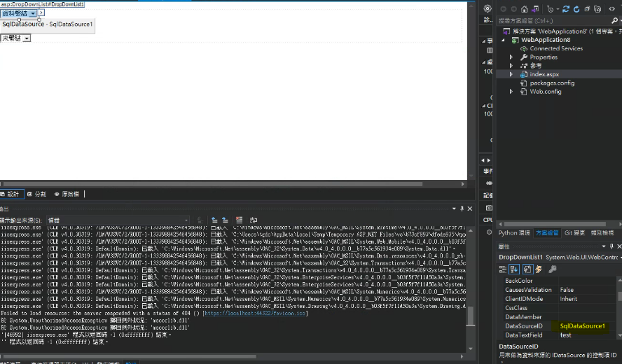The height and width of the screenshot is (364, 622).
Task: Expand the Properties folder node
Action: (x=511, y=57)
